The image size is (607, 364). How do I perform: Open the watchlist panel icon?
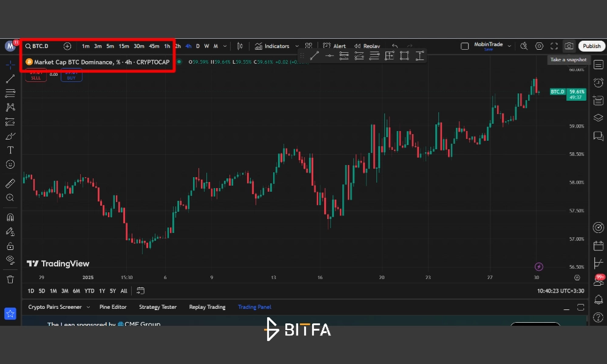tap(598, 65)
